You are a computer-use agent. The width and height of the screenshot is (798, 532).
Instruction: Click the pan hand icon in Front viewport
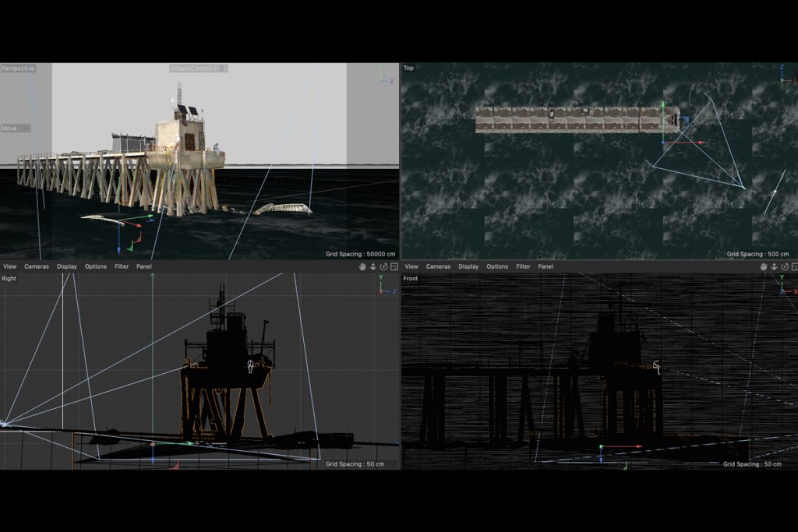coord(763,266)
